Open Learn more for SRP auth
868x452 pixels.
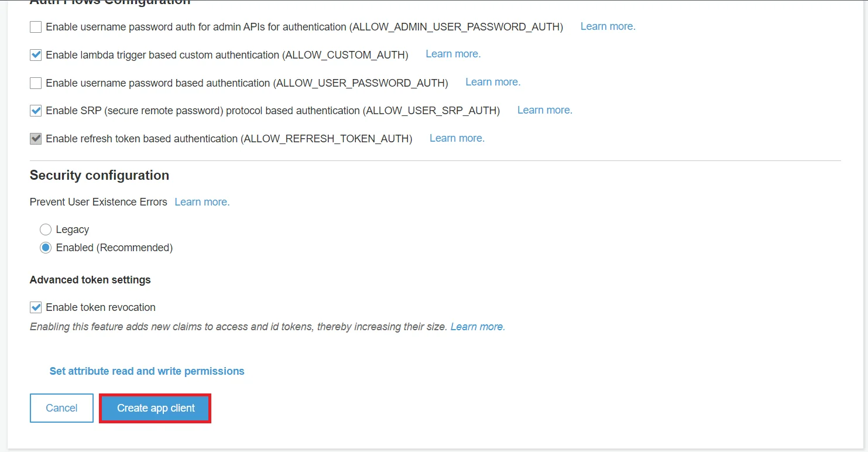(545, 110)
